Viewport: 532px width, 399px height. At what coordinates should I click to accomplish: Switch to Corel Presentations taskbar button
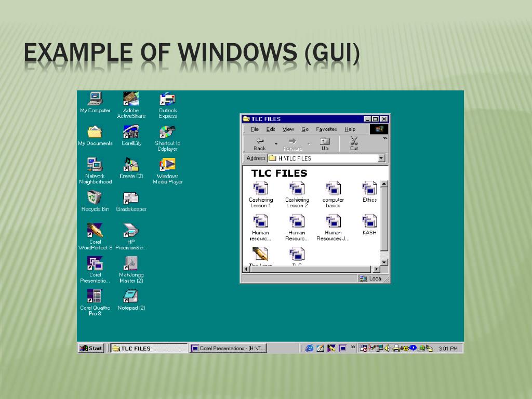tap(228, 348)
